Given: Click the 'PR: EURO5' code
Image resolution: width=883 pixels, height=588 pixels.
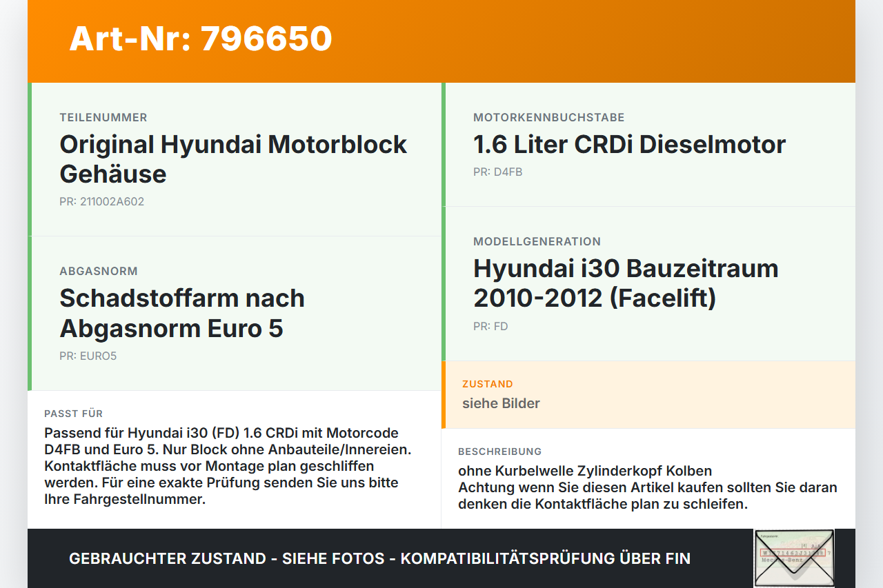Looking at the screenshot, I should 88,356.
